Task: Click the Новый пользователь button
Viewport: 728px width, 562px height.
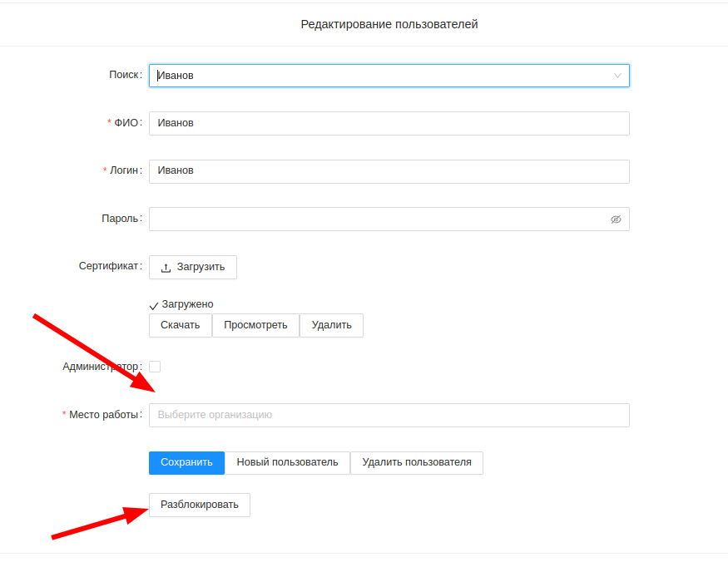Action: click(x=287, y=463)
